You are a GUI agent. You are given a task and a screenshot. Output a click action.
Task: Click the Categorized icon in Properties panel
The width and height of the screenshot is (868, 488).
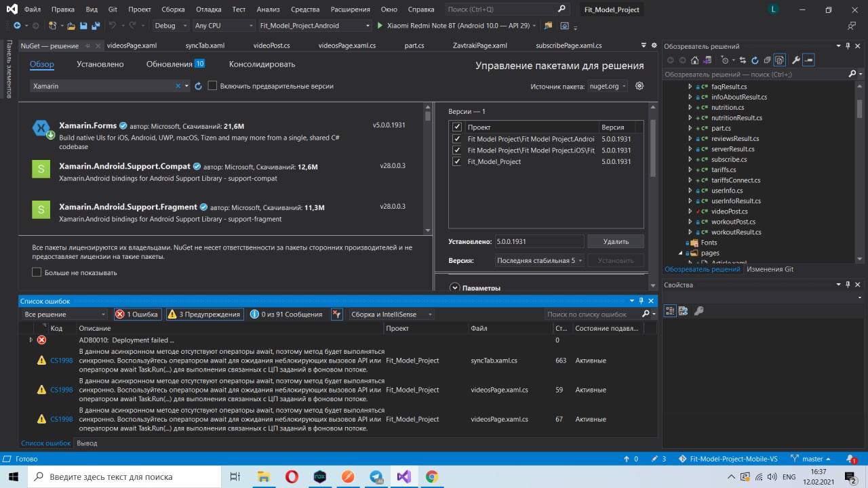tap(670, 310)
